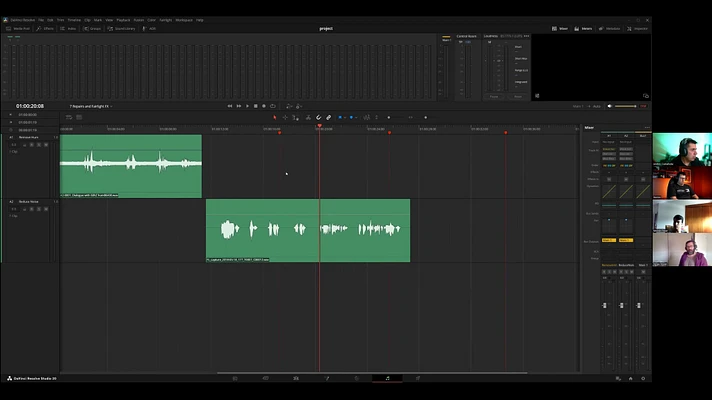Open the Loudness meter options menu
This screenshot has width=712, height=400.
pos(526,36)
